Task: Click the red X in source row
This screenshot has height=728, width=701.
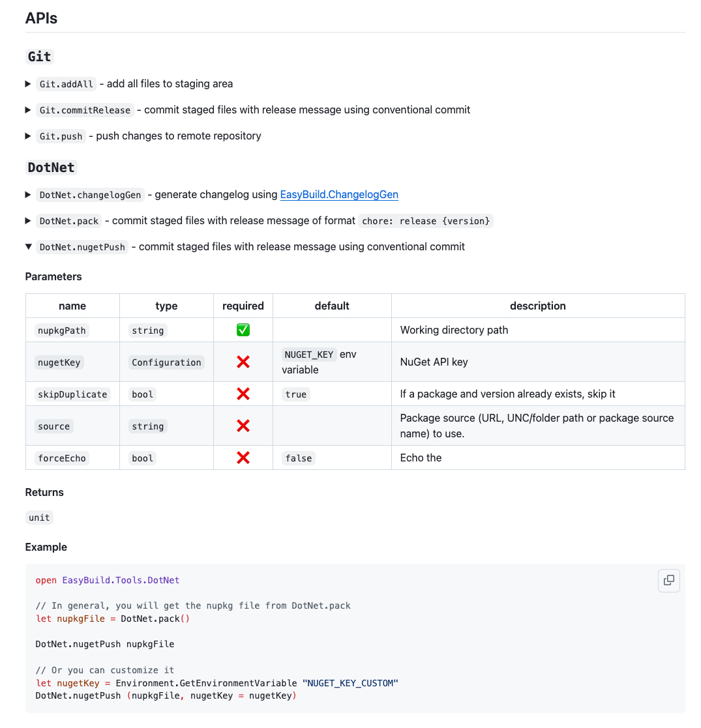Action: point(243,426)
